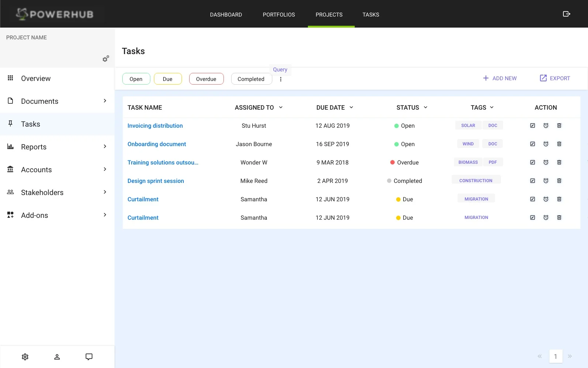
Task: Click the Documents page icon
Action: pyautogui.click(x=11, y=101)
